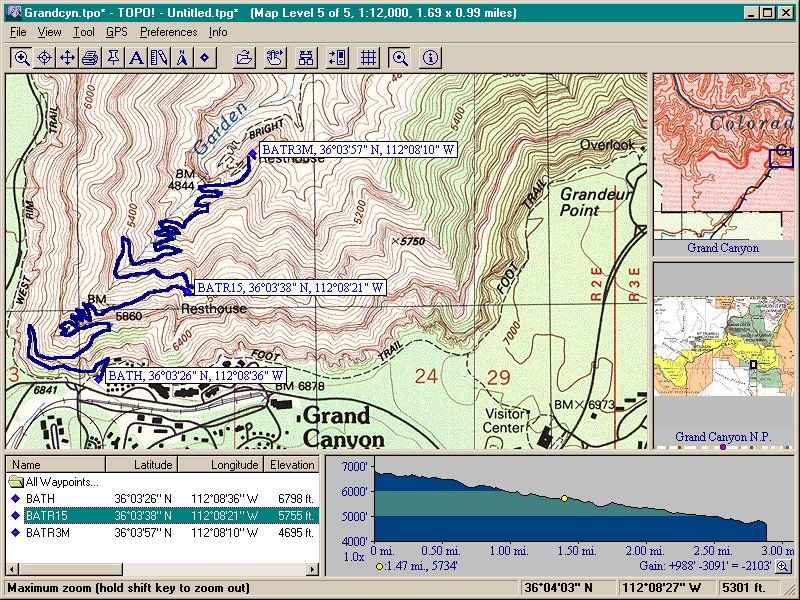Viewport: 800px width, 600px height.
Task: Click the diamond icon for BATR3M row
Action: point(16,533)
